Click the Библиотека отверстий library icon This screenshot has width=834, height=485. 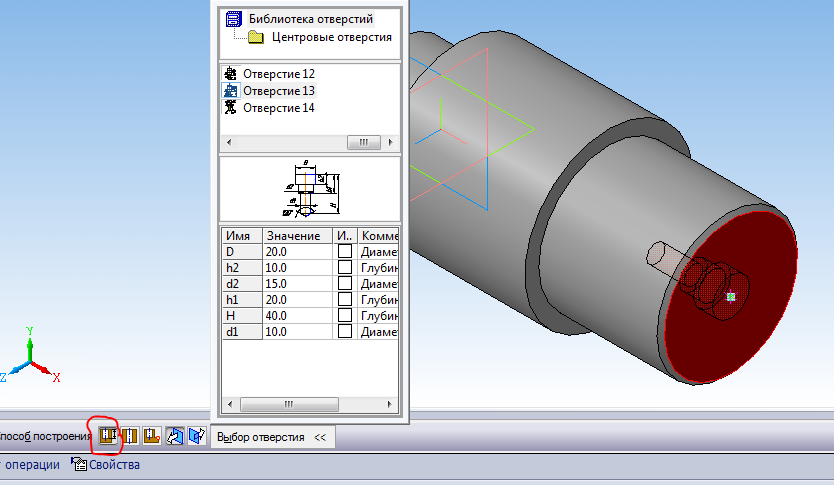234,19
